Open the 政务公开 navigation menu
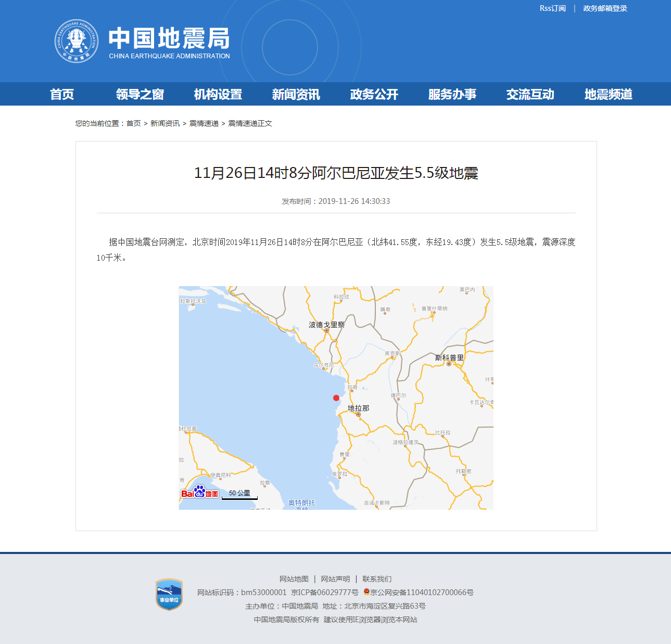Viewport: 671px width, 644px height. [x=373, y=94]
